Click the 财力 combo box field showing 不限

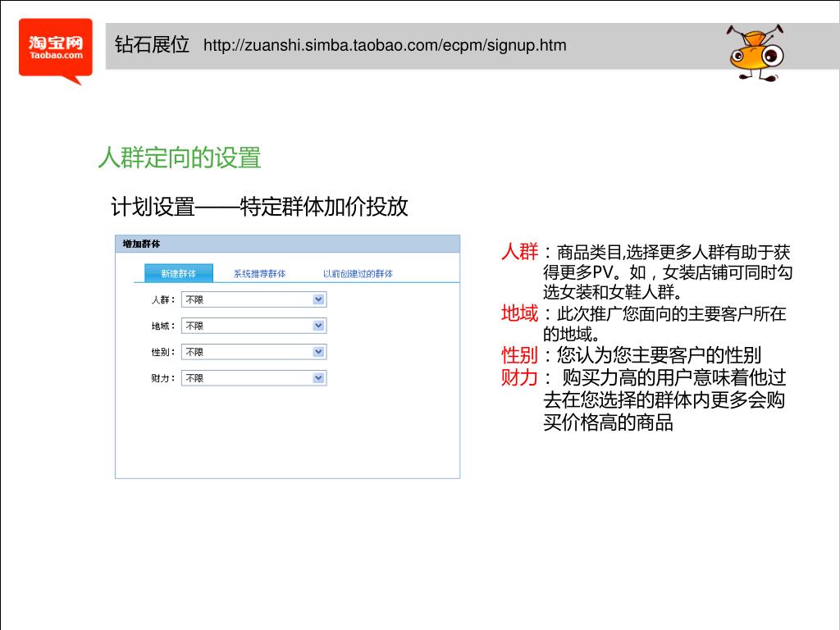click(254, 378)
